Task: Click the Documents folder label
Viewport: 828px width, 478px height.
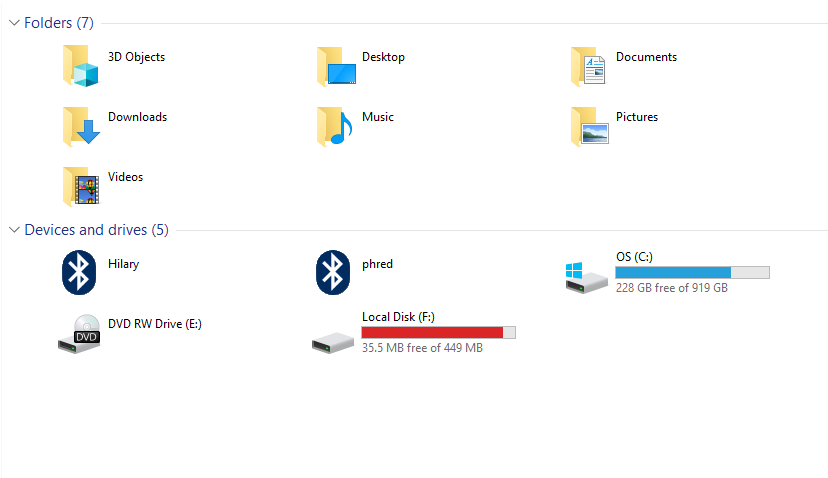Action: (x=646, y=57)
